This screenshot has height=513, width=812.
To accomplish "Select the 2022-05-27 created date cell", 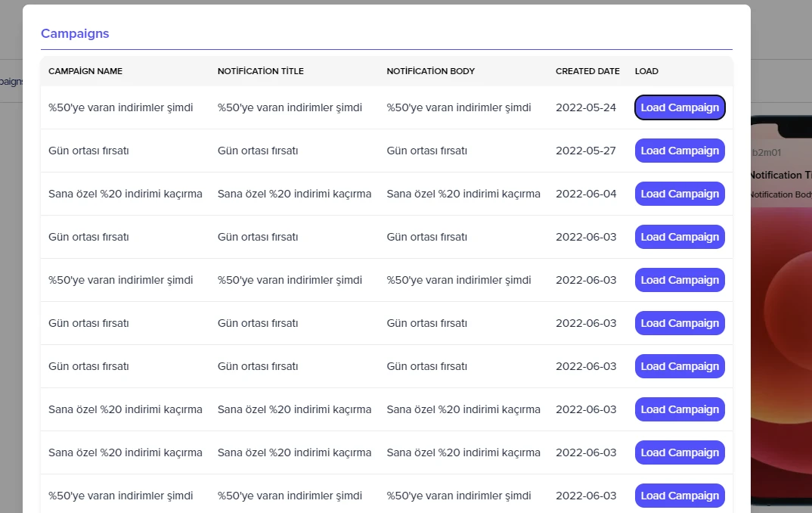I will pos(586,151).
